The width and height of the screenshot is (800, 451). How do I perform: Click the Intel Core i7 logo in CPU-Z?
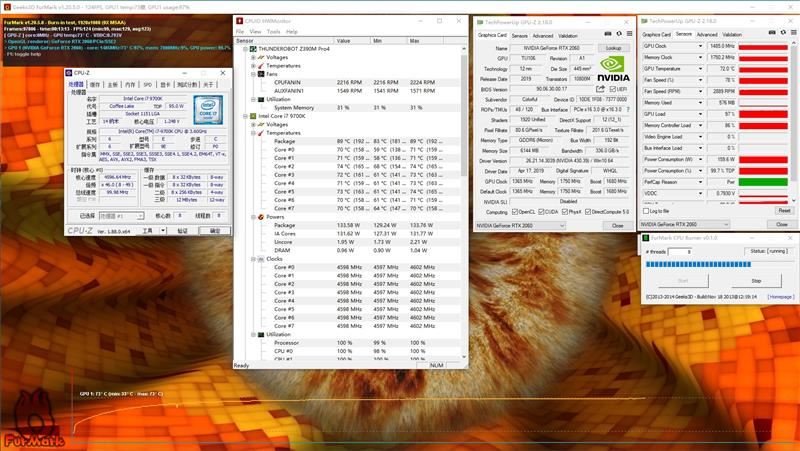point(208,109)
